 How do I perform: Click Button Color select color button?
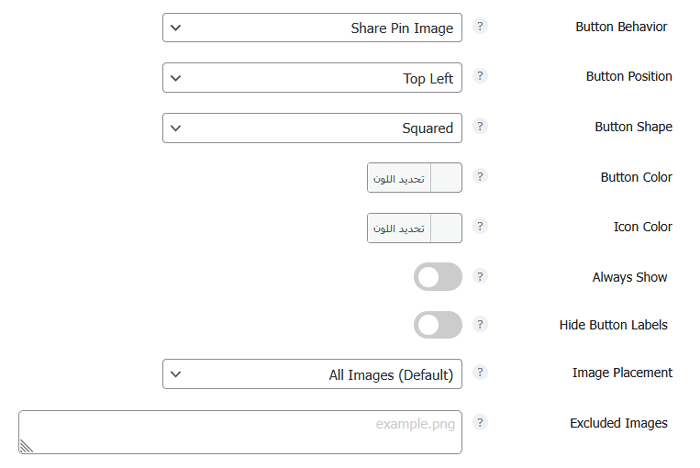[399, 178]
